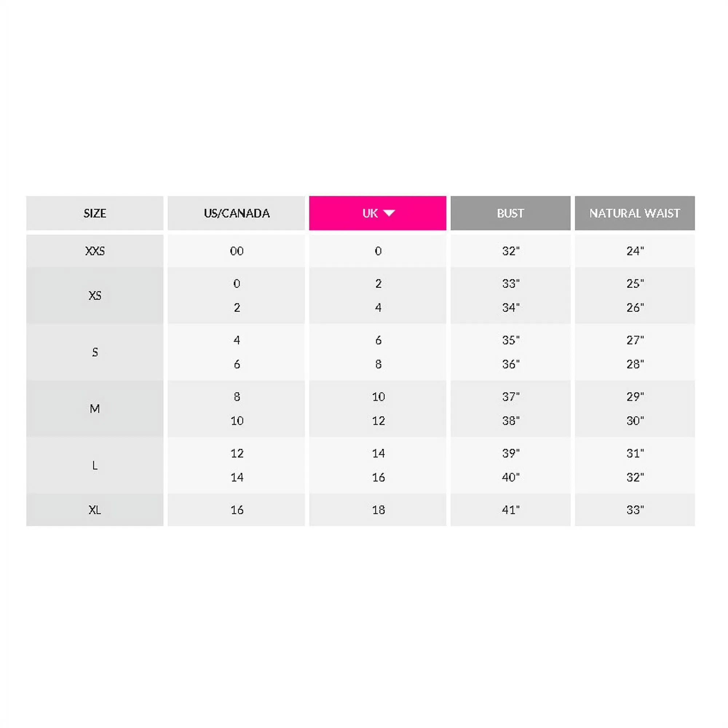The width and height of the screenshot is (728, 728).
Task: Click the BUST column header
Action: [510, 213]
